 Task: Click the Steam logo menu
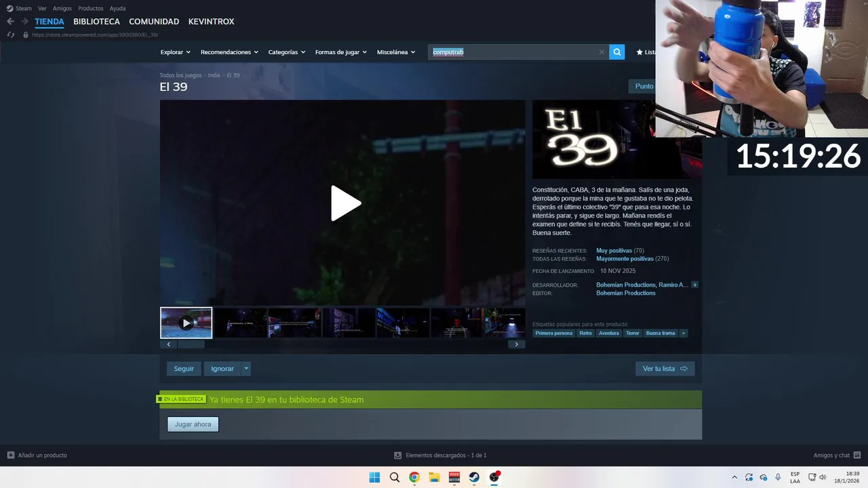pos(19,8)
